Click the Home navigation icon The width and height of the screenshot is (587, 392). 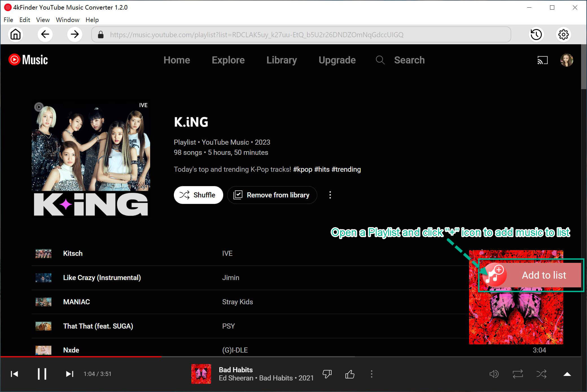[16, 35]
